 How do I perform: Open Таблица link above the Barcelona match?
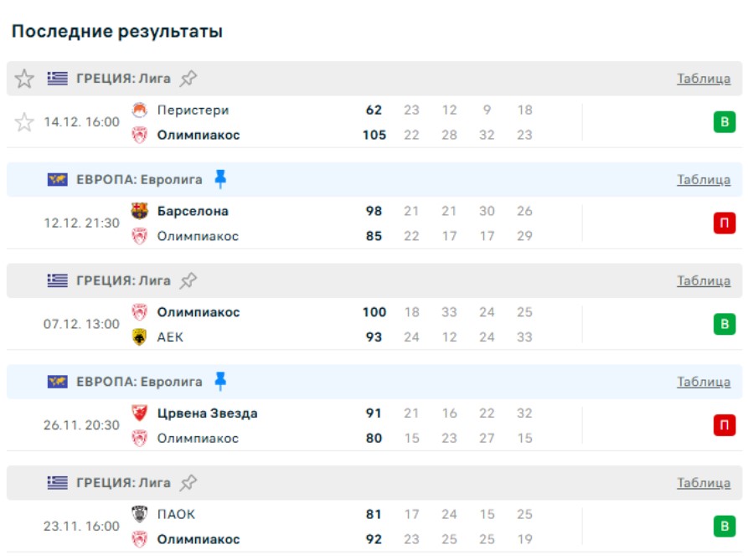tap(704, 179)
